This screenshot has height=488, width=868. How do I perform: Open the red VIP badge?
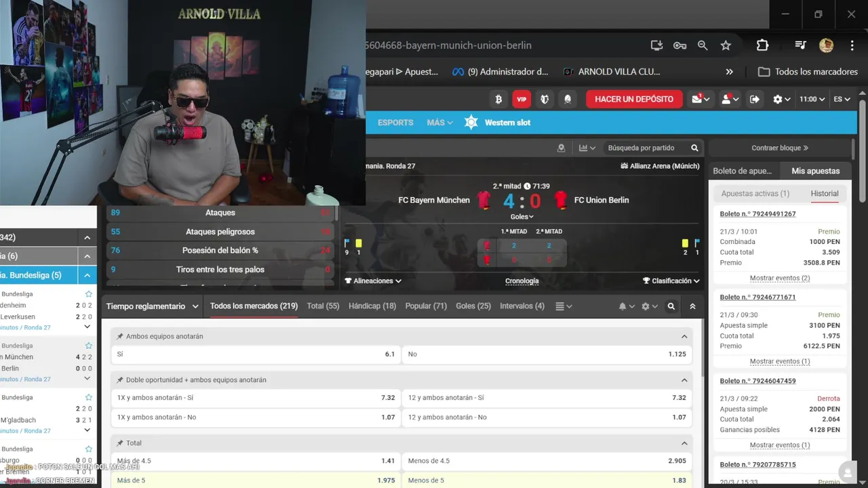click(x=521, y=99)
